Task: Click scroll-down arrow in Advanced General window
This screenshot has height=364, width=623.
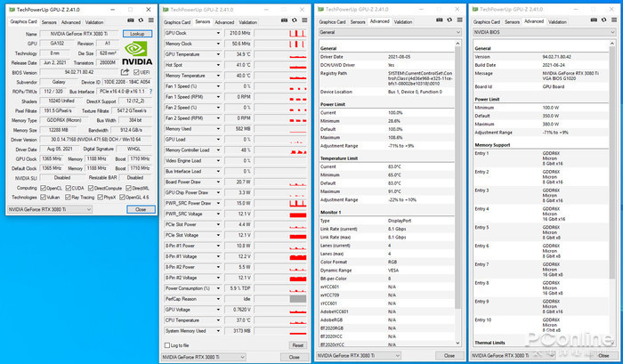Action: (x=457, y=343)
